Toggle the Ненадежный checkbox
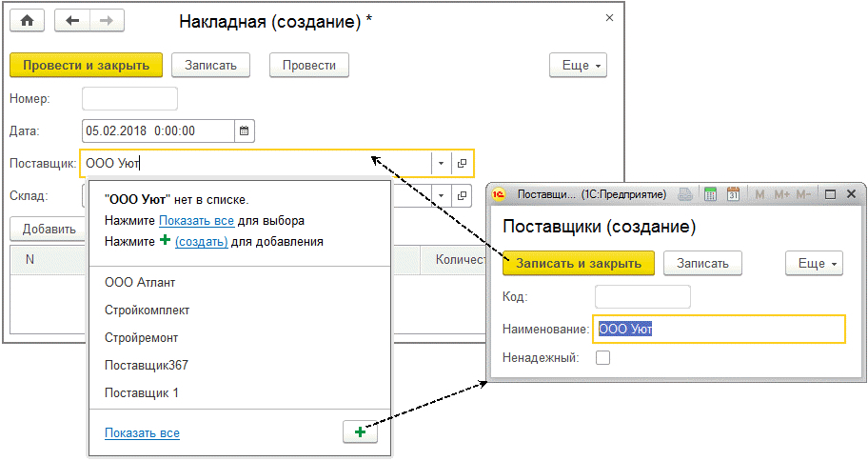Image resolution: width=868 pixels, height=461 pixels. point(602,358)
